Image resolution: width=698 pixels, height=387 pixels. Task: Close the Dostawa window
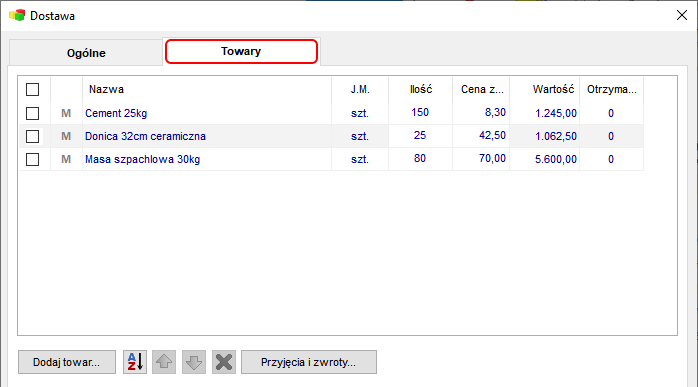tap(682, 16)
